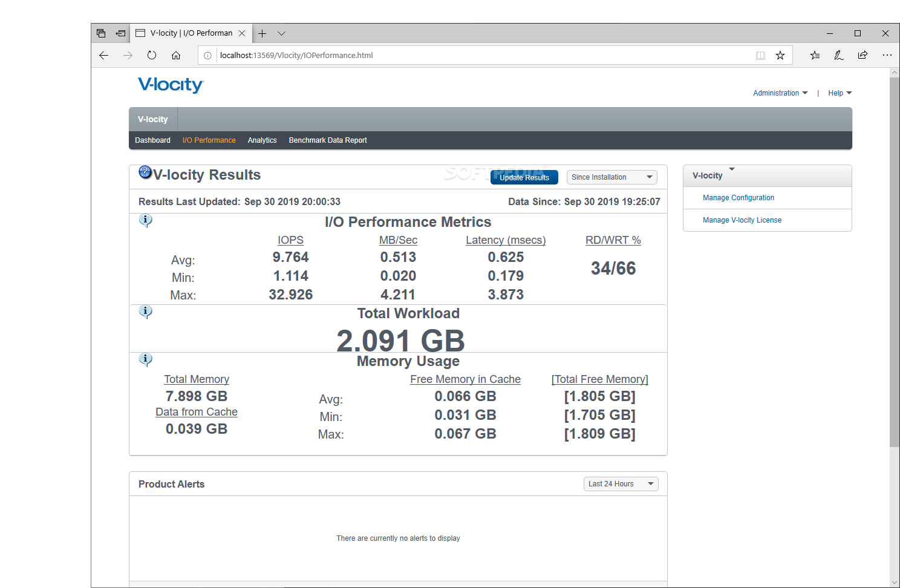900x588 pixels.
Task: Close the V-locity I/O Performance tab
Action: point(242,33)
